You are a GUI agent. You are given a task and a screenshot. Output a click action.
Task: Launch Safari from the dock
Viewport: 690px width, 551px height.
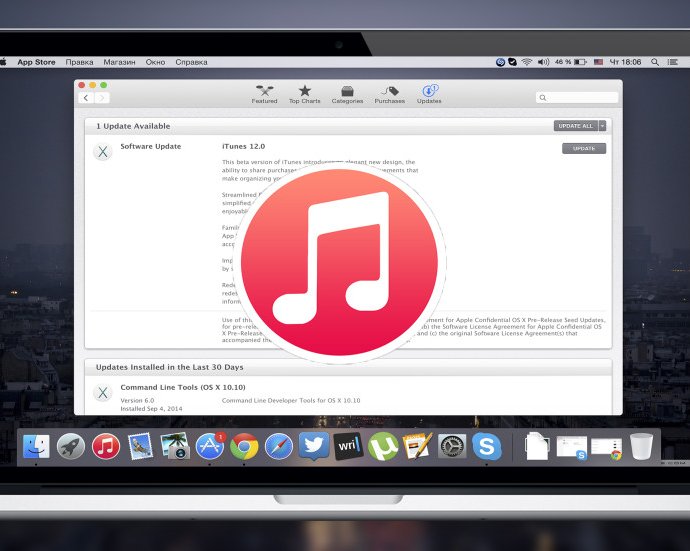pyautogui.click(x=279, y=446)
